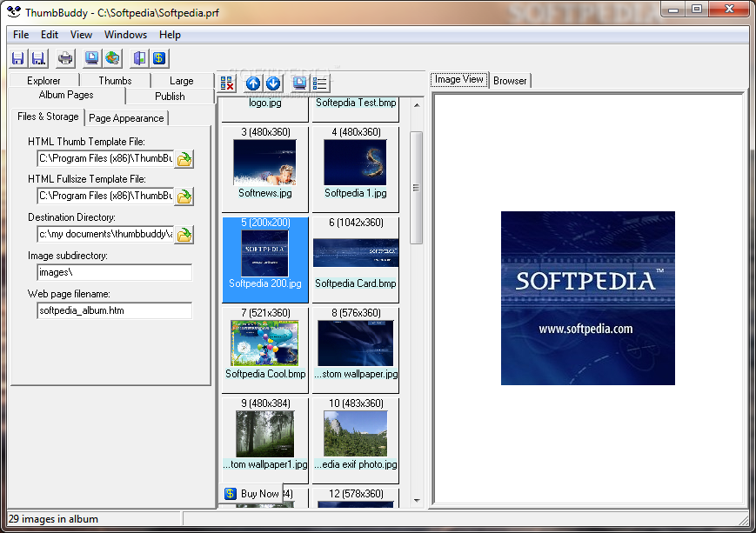The height and width of the screenshot is (533, 756).
Task: Click the 'Image subdirectory:' label
Action: pyautogui.click(x=68, y=256)
